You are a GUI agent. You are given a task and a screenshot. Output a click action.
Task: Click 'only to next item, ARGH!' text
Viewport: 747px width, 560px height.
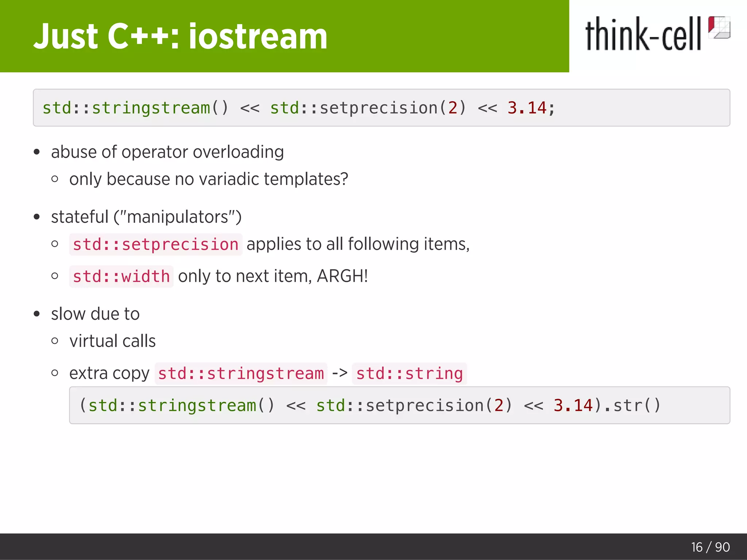tap(273, 276)
